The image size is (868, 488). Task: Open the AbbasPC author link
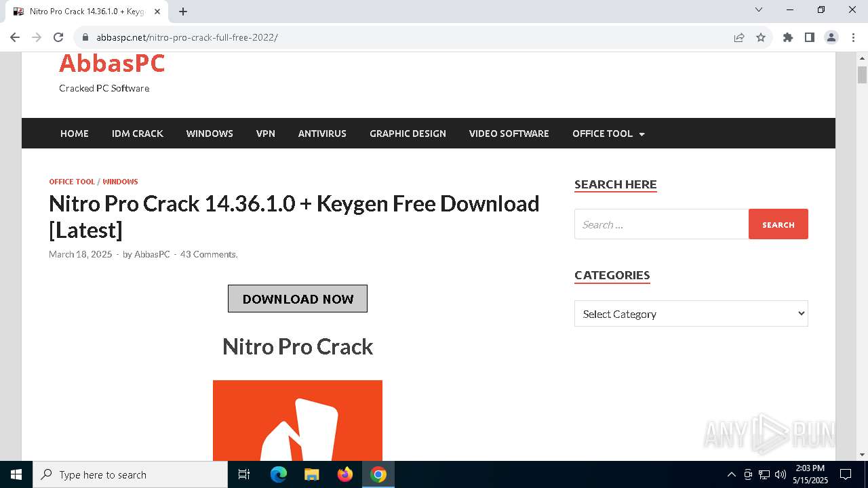tap(152, 254)
